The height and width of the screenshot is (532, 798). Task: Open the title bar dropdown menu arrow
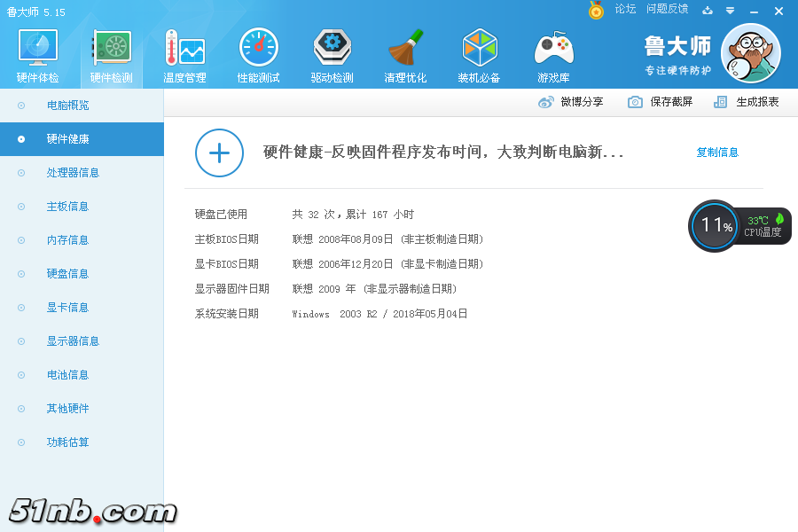(730, 11)
